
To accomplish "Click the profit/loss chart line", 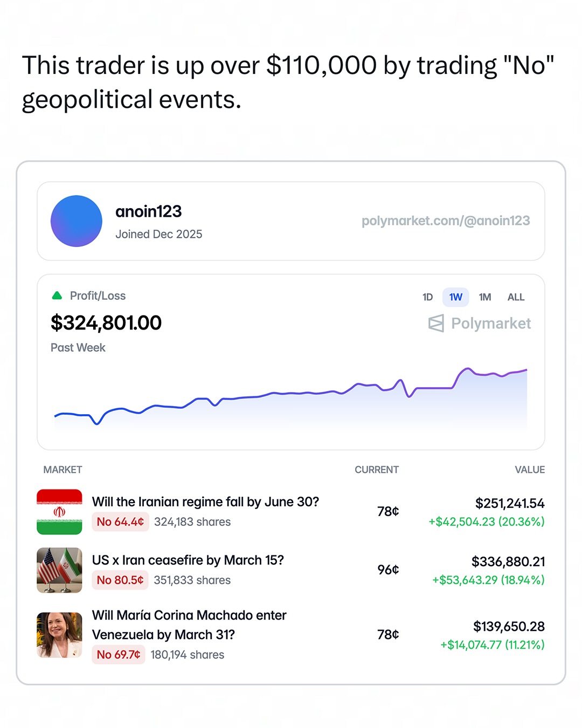I will point(291,394).
